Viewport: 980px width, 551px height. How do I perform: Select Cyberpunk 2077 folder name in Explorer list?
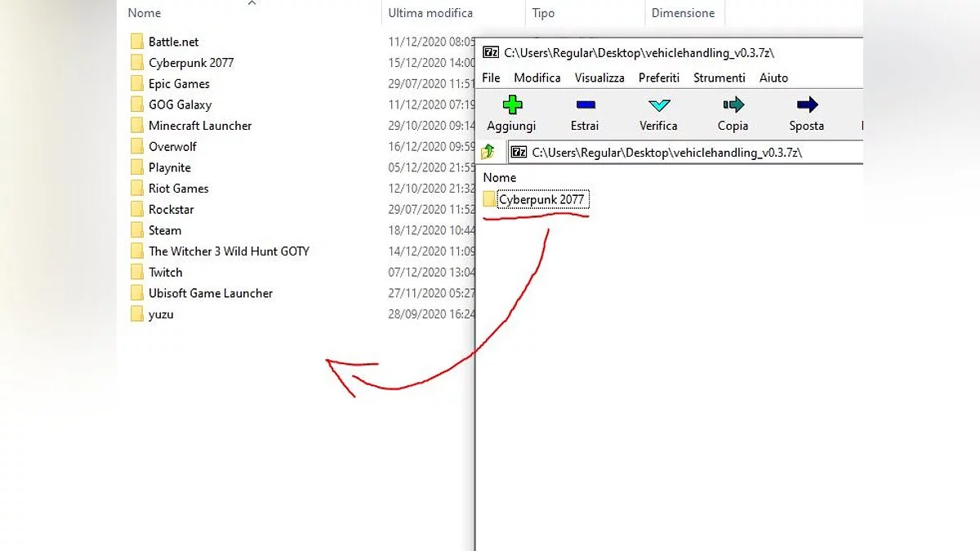[191, 63]
